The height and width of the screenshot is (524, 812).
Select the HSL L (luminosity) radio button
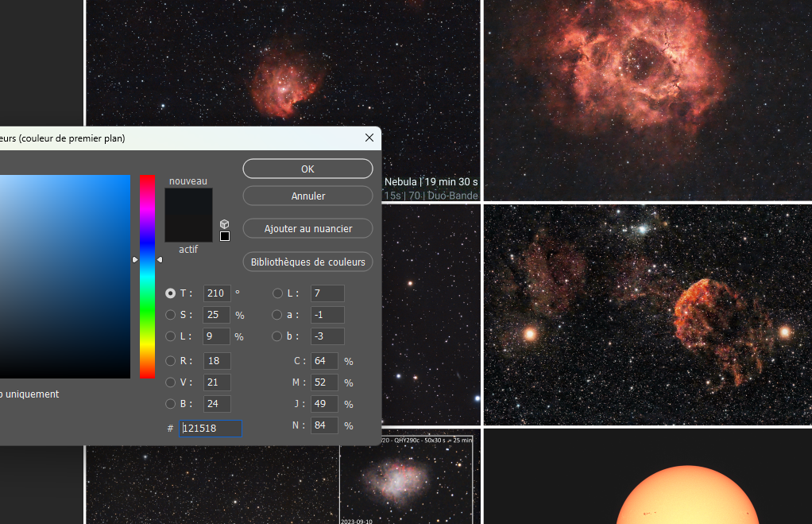(170, 336)
